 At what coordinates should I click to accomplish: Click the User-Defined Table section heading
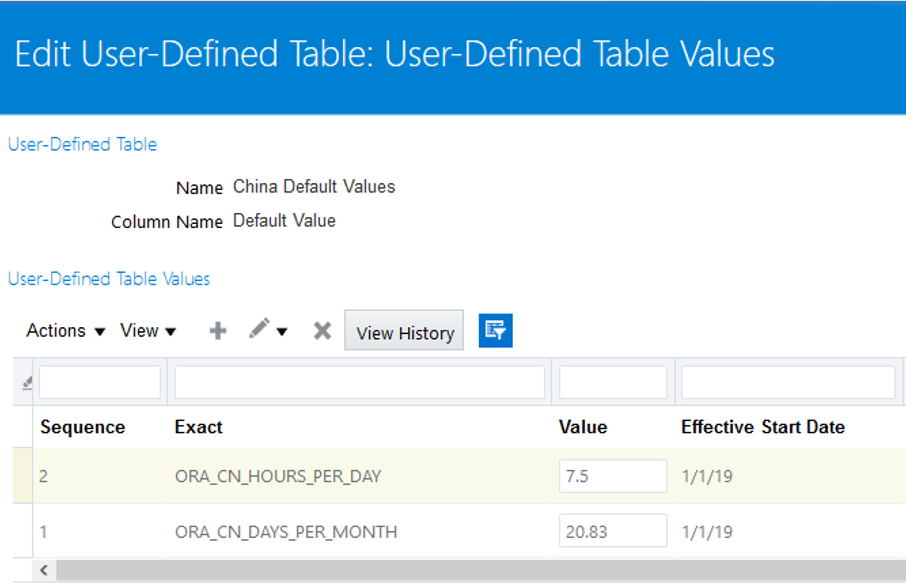tap(82, 144)
